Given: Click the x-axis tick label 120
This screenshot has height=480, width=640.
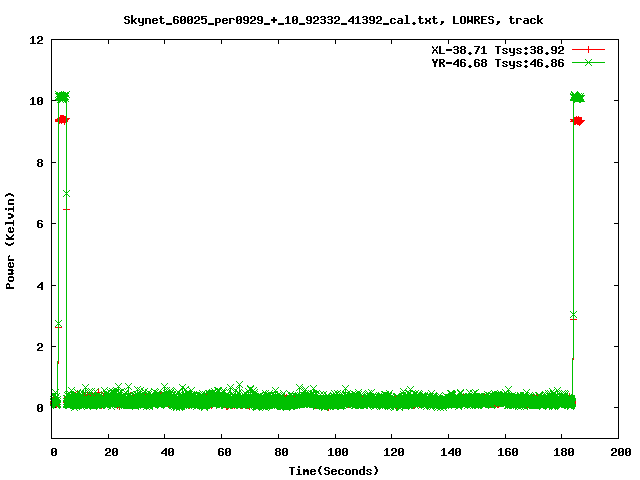Looking at the screenshot, I should (x=394, y=452).
